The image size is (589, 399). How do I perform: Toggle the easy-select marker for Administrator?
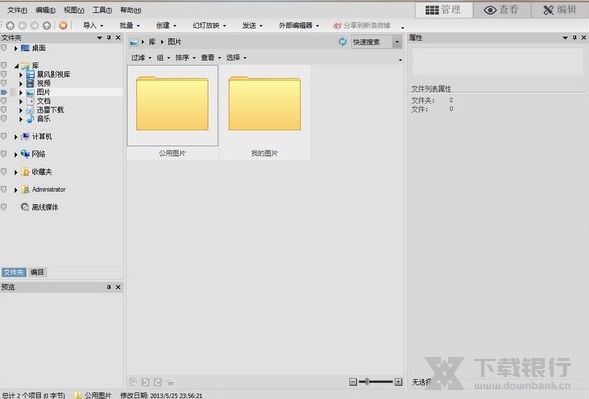point(4,189)
